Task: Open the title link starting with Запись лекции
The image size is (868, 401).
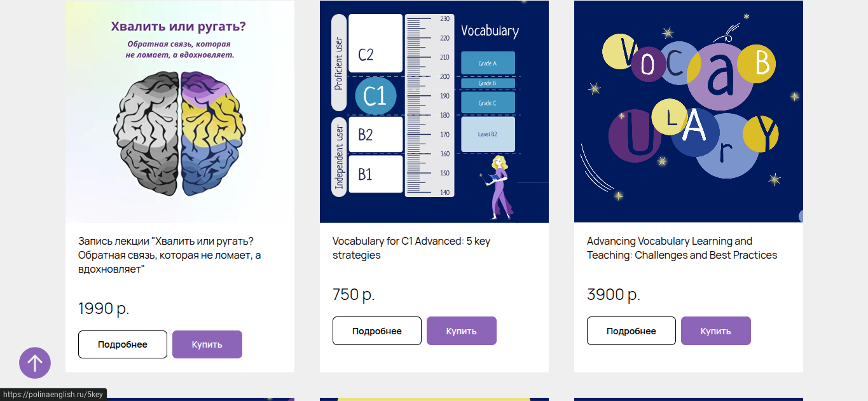Action: pos(169,255)
